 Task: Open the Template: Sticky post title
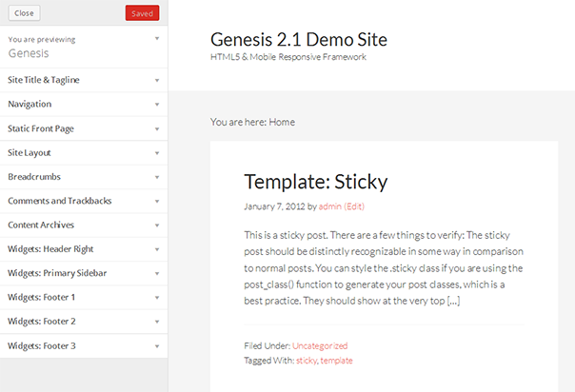[316, 182]
